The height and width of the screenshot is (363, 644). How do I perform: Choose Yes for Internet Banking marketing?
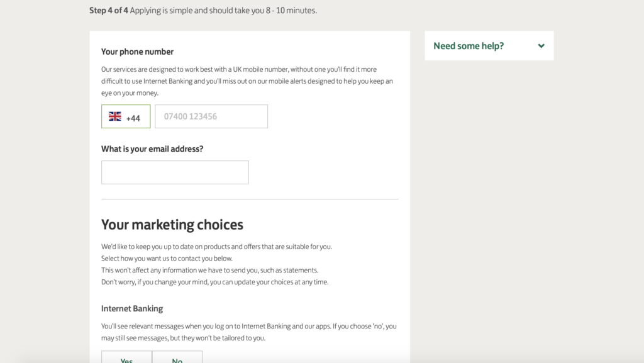point(126,357)
